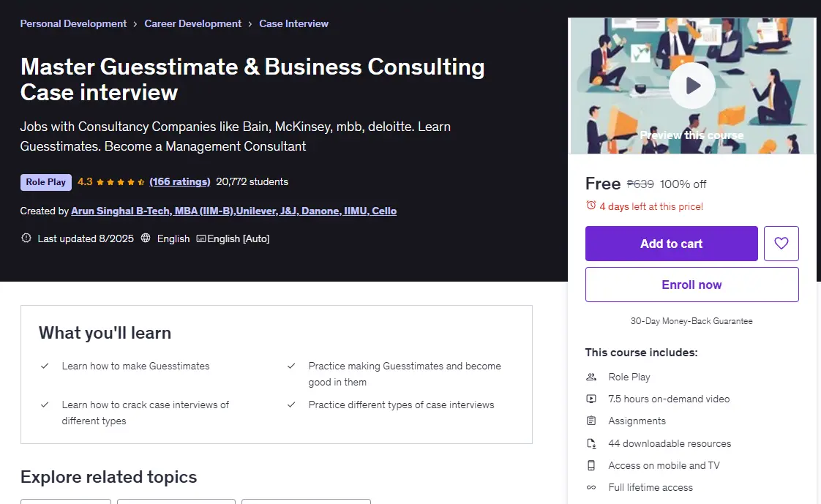Open the 166 ratings link

(x=179, y=181)
